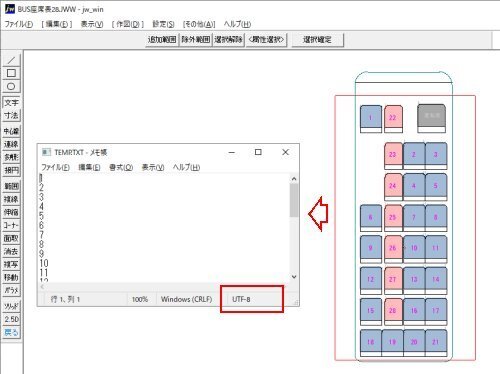Choose the 消去 erase tool
The height and width of the screenshot is (374, 500).
pos(11,251)
